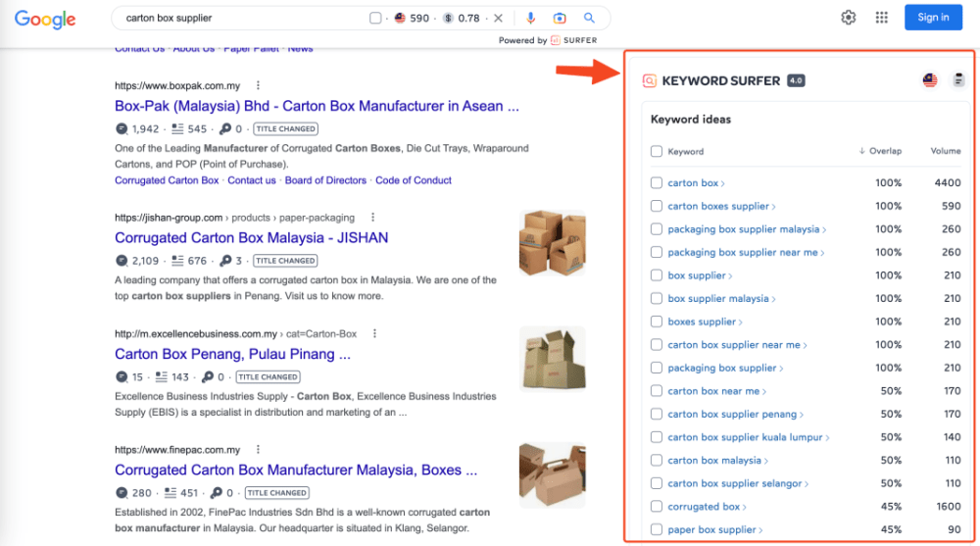
Task: Start voice search with microphone icon
Action: [x=530, y=19]
